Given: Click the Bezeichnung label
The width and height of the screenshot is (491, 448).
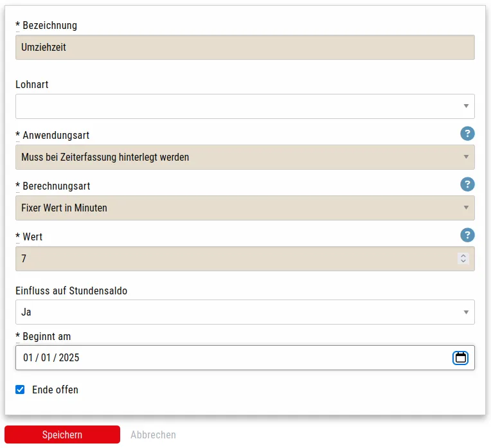Looking at the screenshot, I should (x=49, y=26).
